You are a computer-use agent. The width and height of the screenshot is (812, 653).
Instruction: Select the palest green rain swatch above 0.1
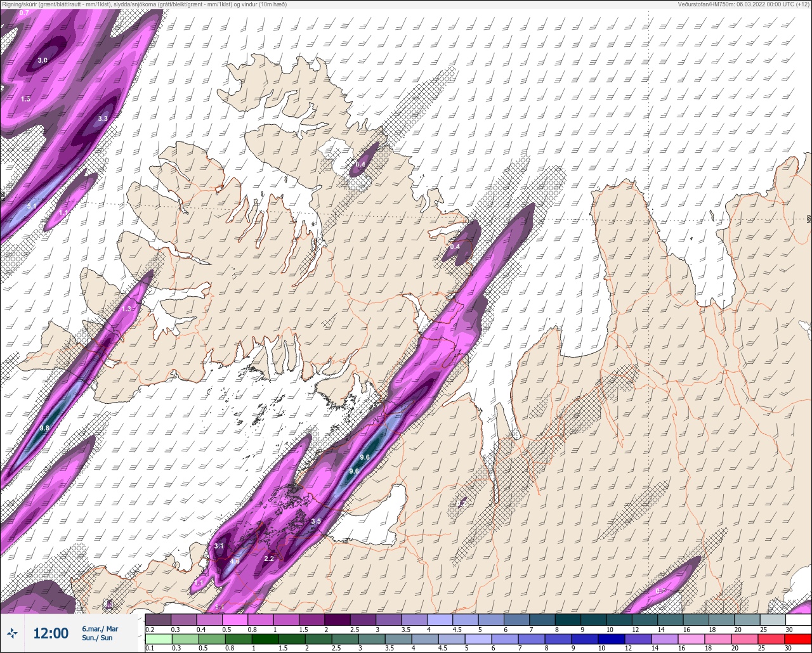coord(158,639)
